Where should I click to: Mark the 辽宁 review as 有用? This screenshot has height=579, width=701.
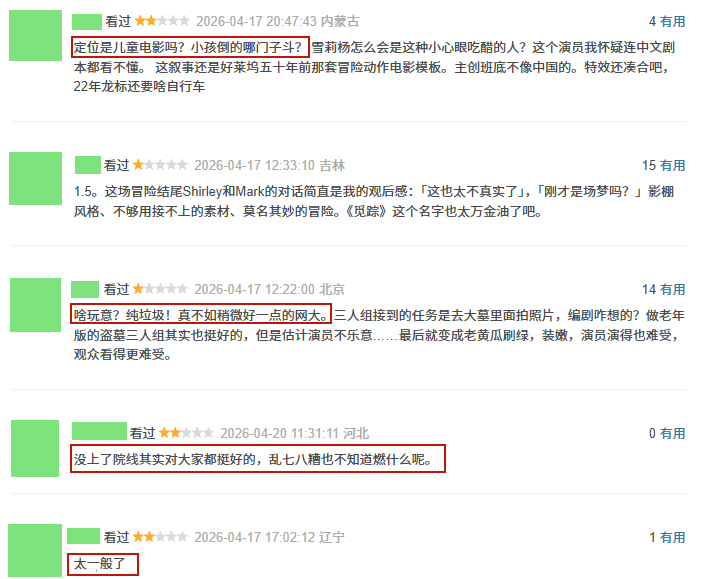672,537
